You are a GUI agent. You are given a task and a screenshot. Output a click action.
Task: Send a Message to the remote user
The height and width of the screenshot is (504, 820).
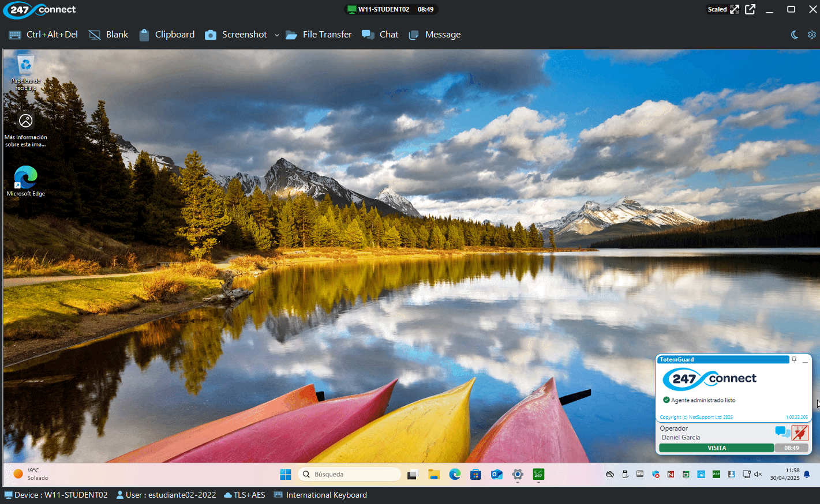pos(435,35)
